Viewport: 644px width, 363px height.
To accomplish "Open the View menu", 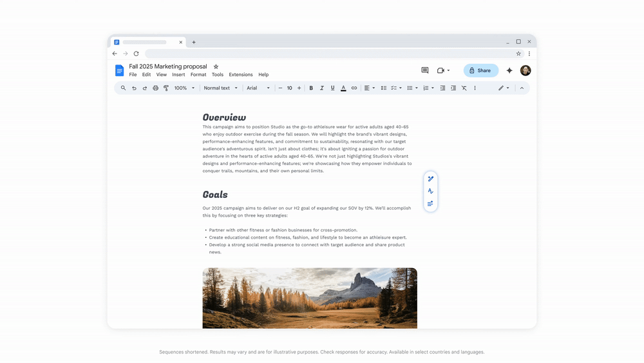I will [x=162, y=74].
